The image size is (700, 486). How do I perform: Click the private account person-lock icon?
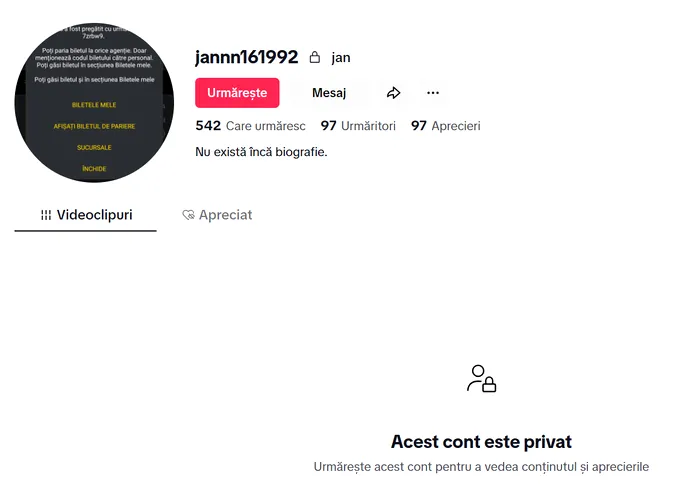[481, 378]
